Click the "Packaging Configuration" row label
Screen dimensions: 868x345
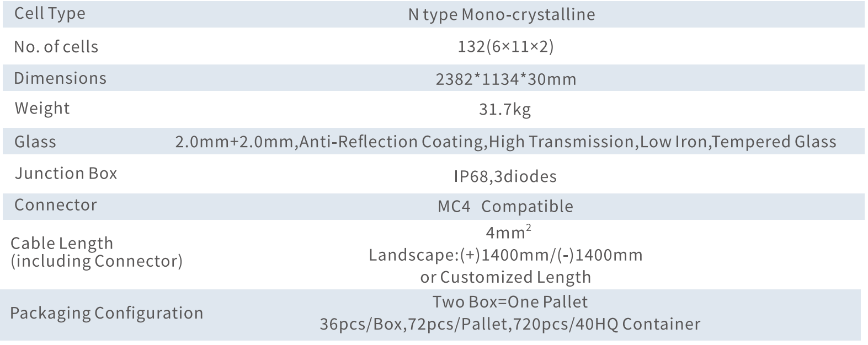[x=106, y=313]
